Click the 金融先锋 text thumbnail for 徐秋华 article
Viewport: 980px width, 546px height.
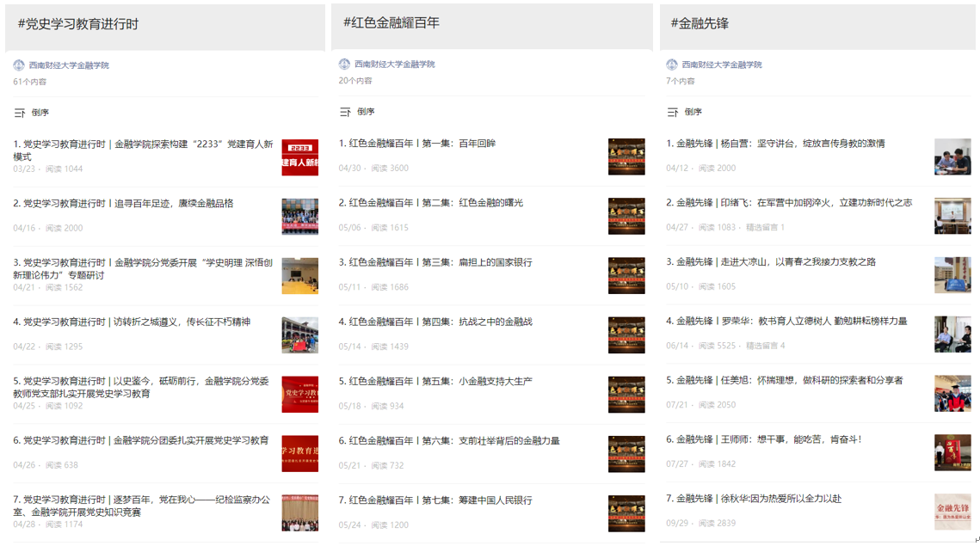click(952, 512)
